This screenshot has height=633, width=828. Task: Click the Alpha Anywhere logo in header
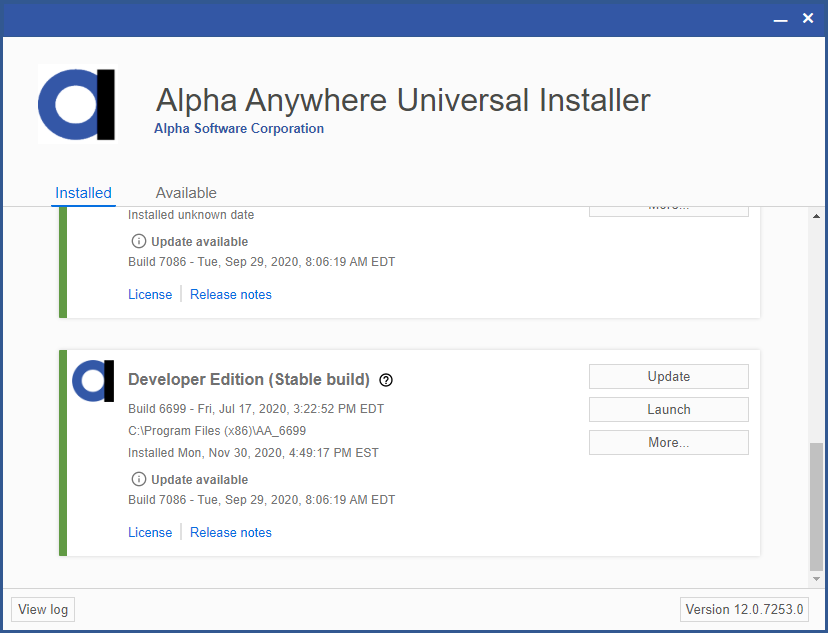pos(77,105)
